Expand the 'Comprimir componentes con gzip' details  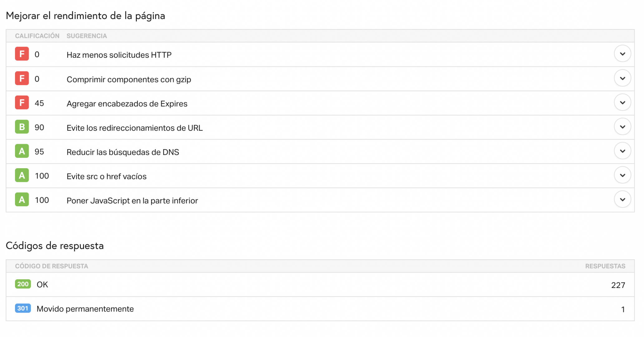click(x=622, y=78)
